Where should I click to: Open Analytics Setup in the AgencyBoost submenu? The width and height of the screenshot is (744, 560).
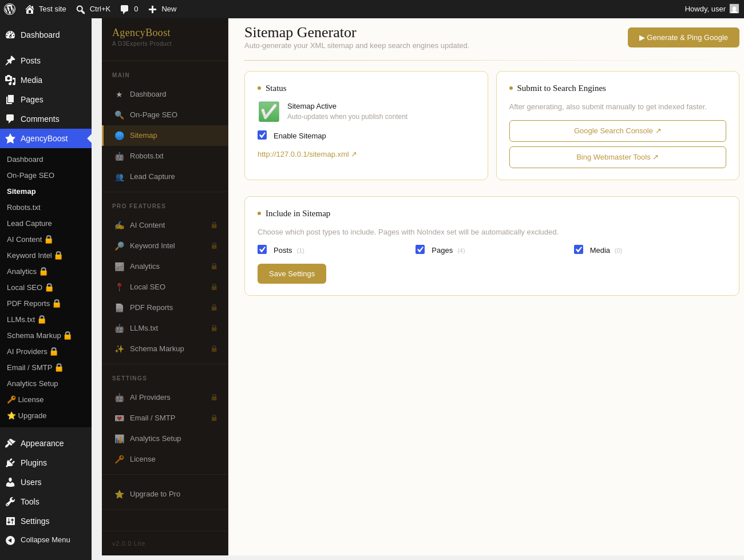pos(33,383)
